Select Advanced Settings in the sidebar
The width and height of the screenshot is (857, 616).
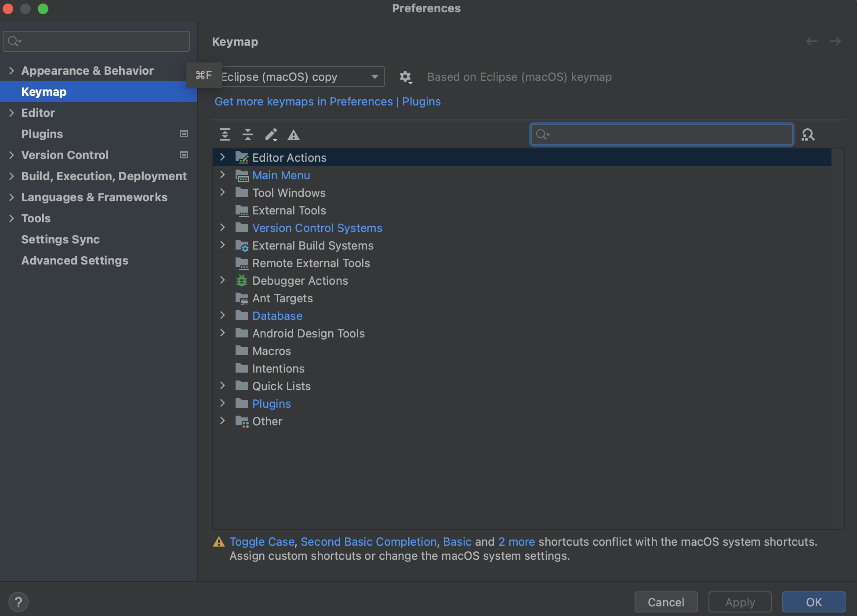75,261
